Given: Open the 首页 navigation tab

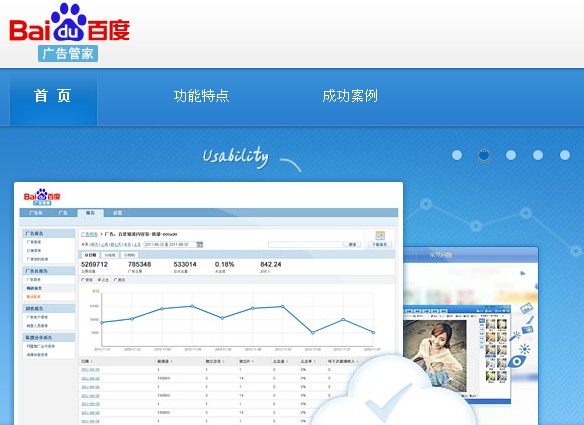Looking at the screenshot, I should point(53,98).
